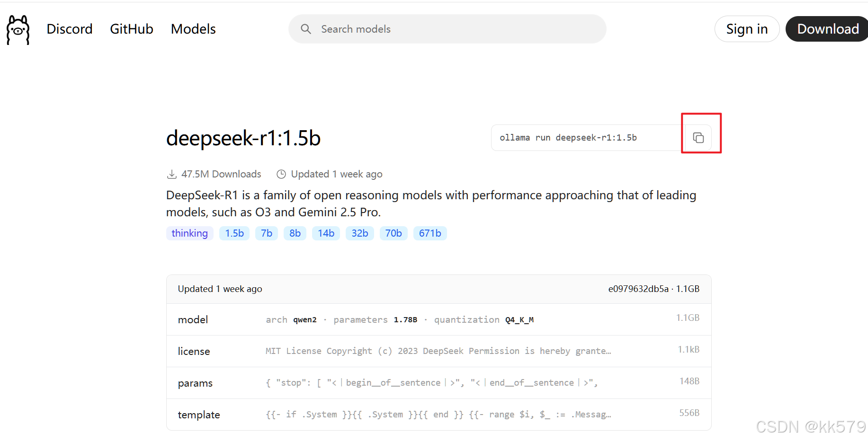Select the 70b size tag
This screenshot has height=442, width=868.
[x=394, y=233]
